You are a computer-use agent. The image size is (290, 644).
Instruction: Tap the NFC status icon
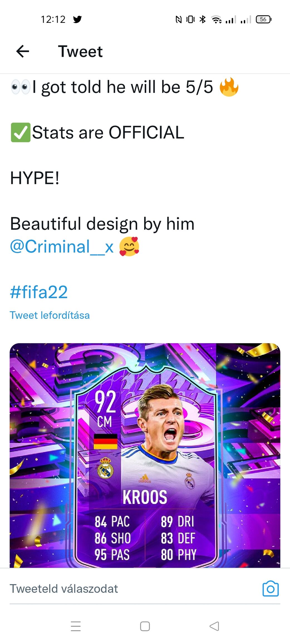[x=178, y=19]
